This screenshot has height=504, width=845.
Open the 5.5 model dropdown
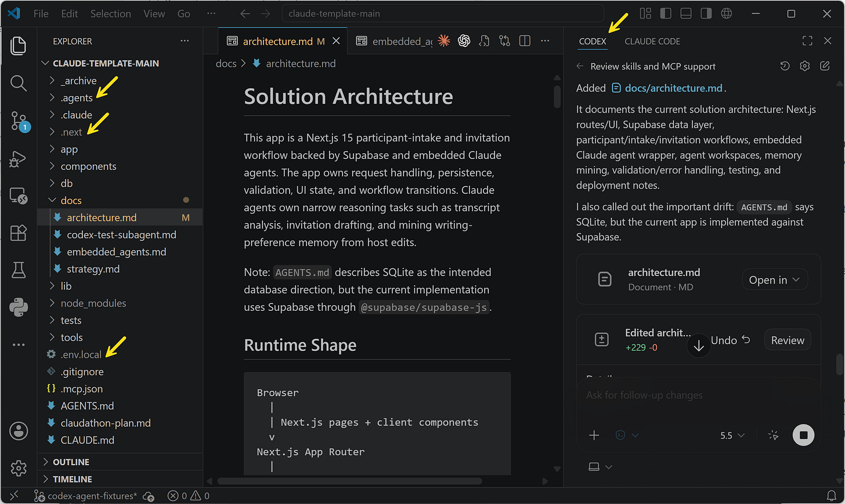tap(732, 435)
